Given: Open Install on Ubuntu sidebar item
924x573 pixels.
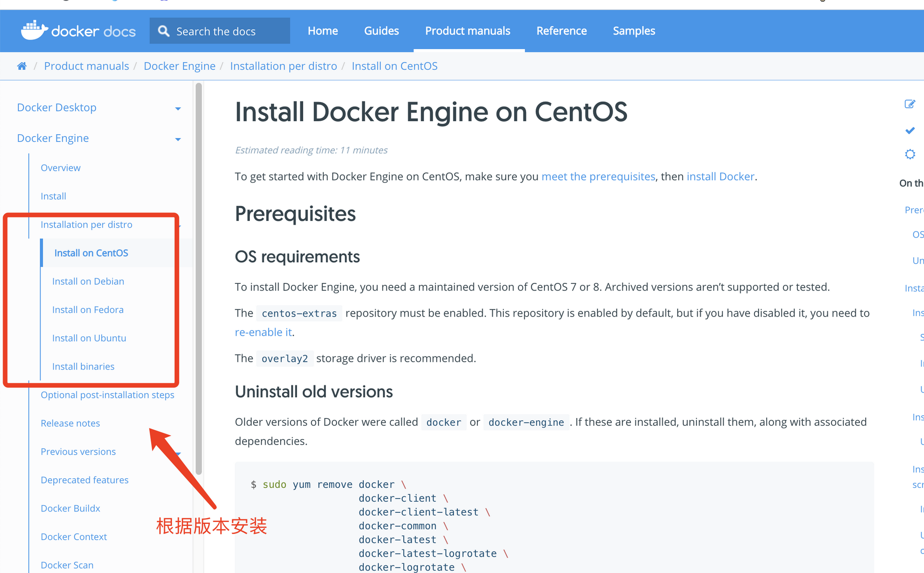Looking at the screenshot, I should click(x=89, y=338).
